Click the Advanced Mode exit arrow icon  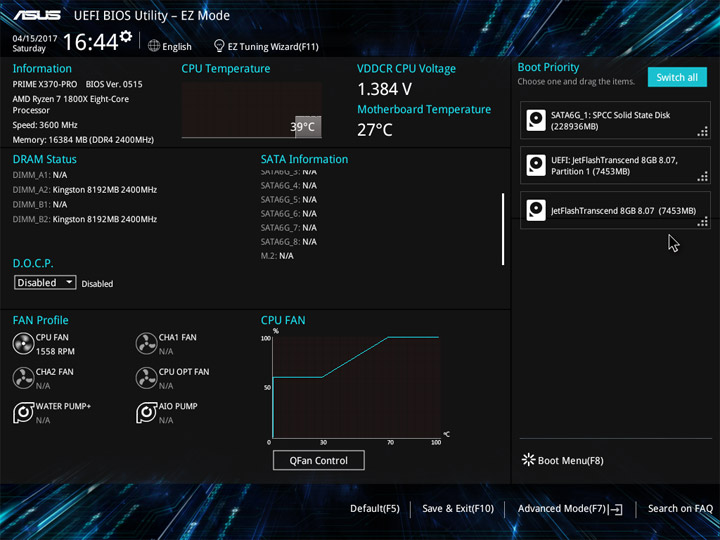coord(615,509)
